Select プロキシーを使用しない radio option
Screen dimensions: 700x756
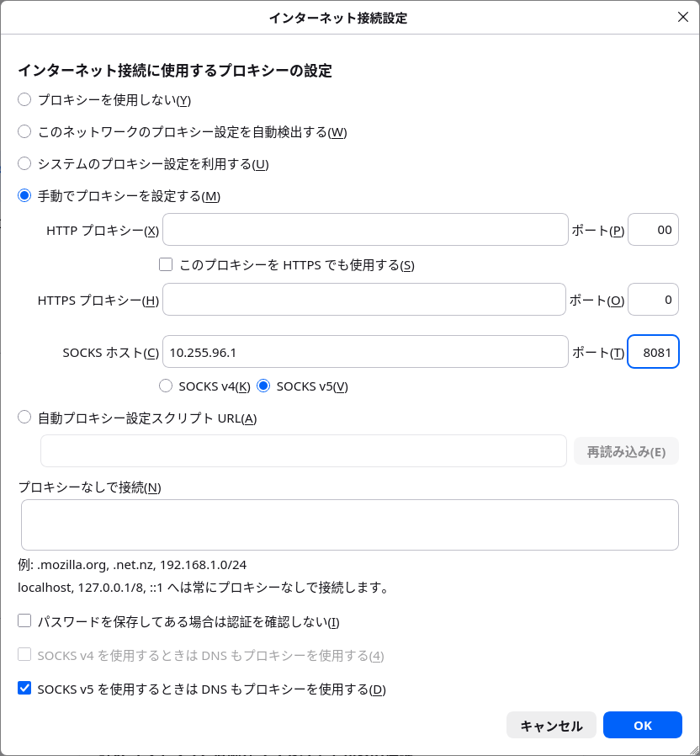point(24,100)
